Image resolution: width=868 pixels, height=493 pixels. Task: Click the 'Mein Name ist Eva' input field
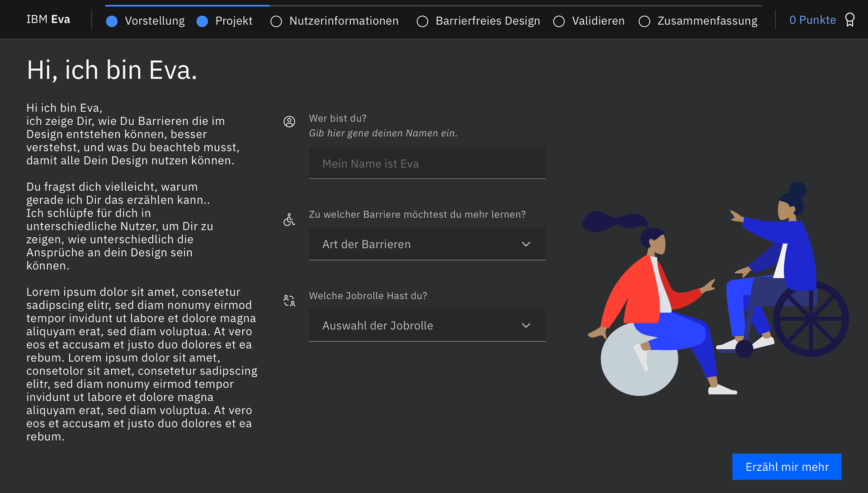tap(427, 163)
